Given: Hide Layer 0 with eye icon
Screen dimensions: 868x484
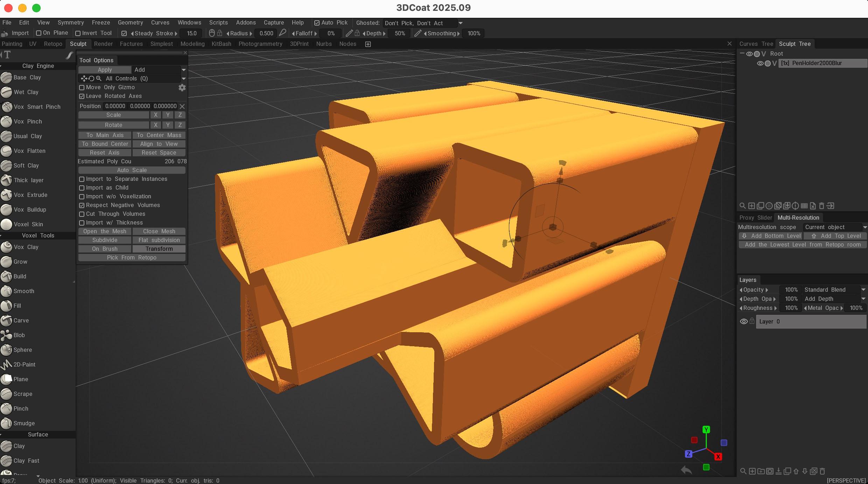Looking at the screenshot, I should click(x=744, y=321).
